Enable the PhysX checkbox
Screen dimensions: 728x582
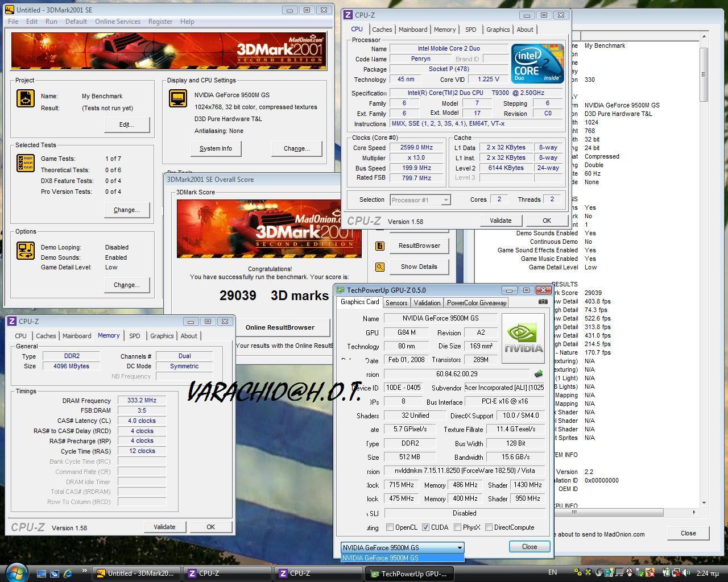[x=457, y=527]
